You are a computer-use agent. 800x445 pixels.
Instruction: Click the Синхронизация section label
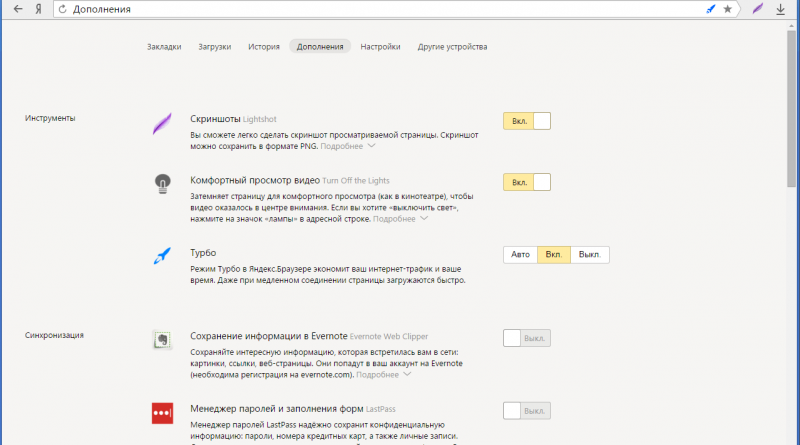(54, 335)
